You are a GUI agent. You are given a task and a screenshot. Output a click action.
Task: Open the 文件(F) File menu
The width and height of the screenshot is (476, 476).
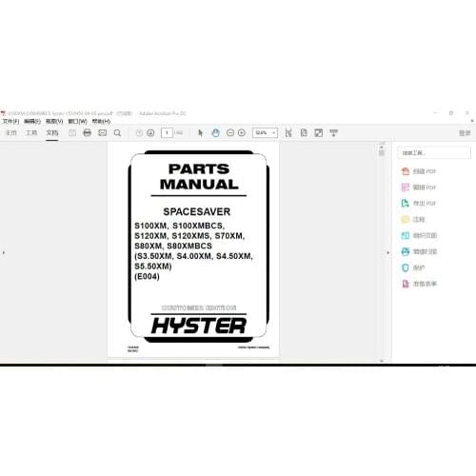point(11,121)
